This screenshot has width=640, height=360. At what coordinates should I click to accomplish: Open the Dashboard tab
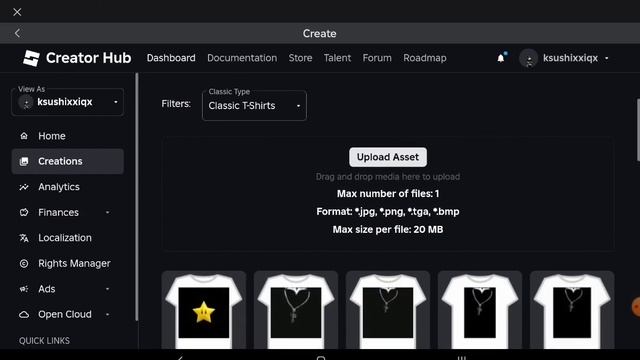click(x=171, y=58)
